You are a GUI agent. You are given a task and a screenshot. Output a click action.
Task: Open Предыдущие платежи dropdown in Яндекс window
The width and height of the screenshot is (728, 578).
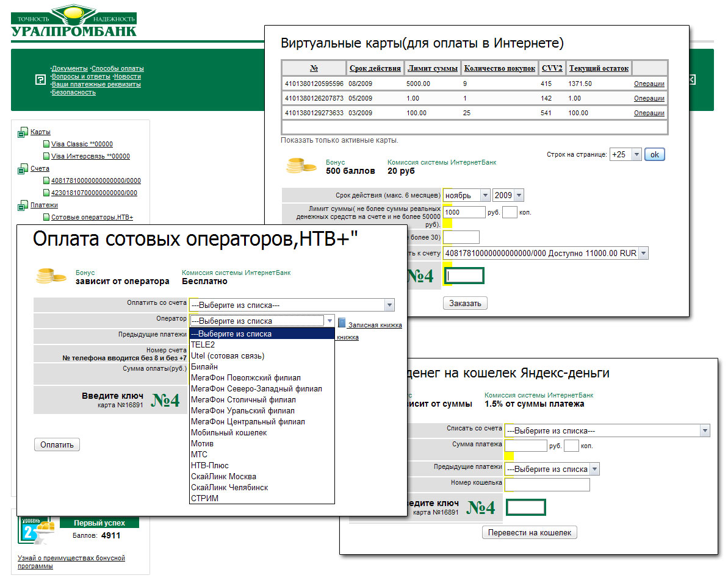pos(595,469)
